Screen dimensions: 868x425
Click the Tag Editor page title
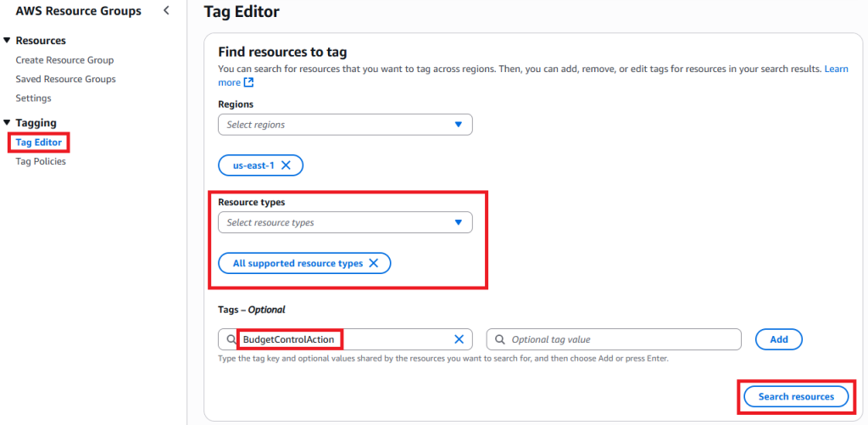242,11
